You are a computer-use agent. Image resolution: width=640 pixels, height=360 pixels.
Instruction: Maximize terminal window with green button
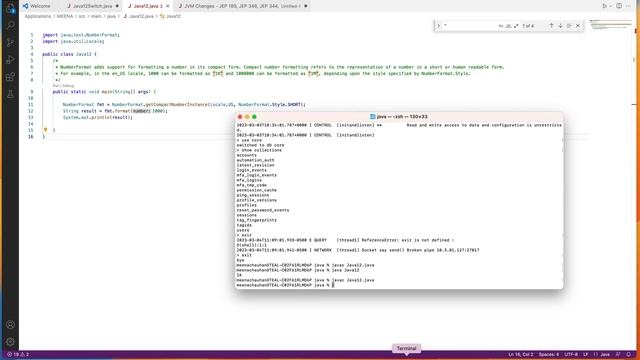(254, 117)
